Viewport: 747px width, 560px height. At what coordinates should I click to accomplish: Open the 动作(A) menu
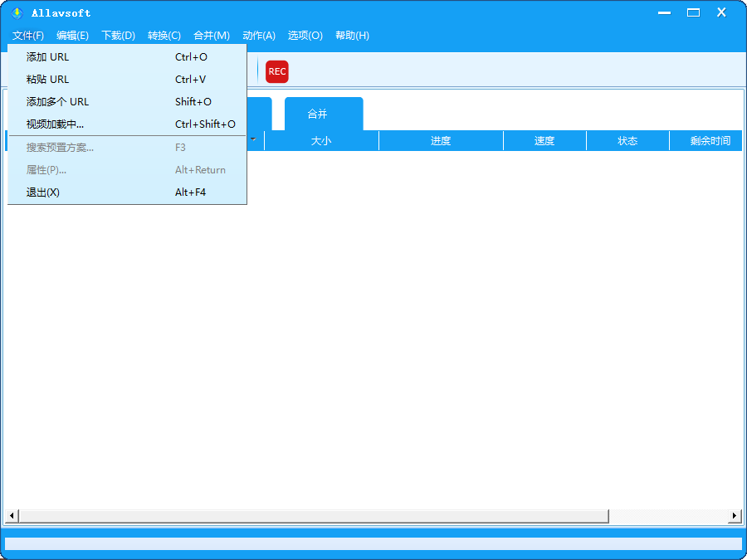coord(258,36)
